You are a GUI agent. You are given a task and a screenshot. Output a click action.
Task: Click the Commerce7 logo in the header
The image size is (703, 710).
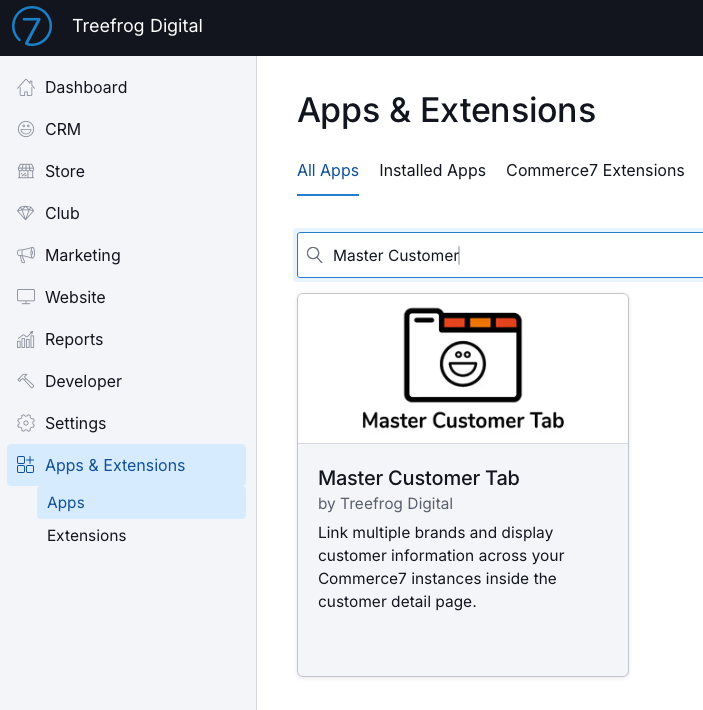[x=32, y=26]
